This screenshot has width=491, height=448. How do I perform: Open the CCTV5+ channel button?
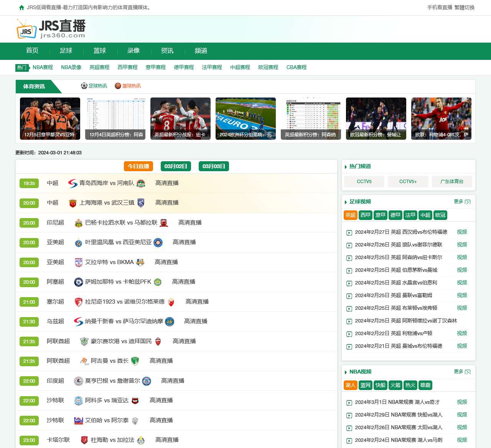[408, 182]
